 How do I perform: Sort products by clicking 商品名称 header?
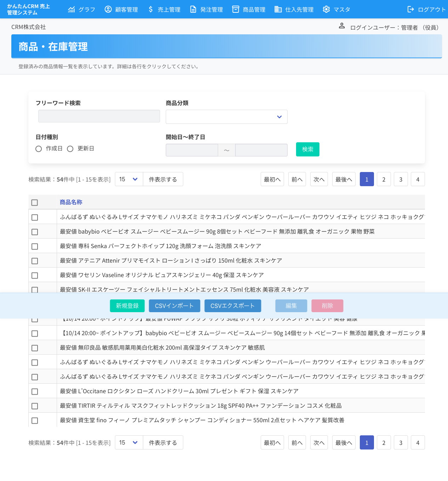(x=71, y=202)
